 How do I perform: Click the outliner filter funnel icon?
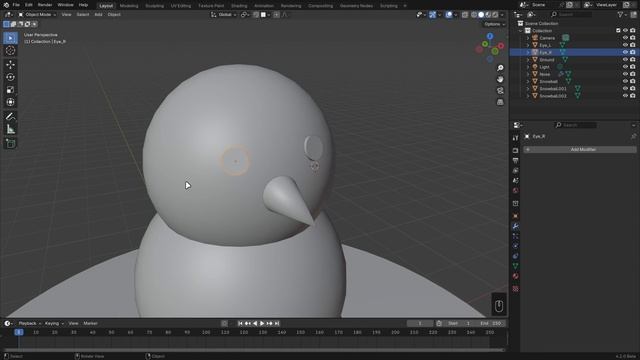pos(620,15)
